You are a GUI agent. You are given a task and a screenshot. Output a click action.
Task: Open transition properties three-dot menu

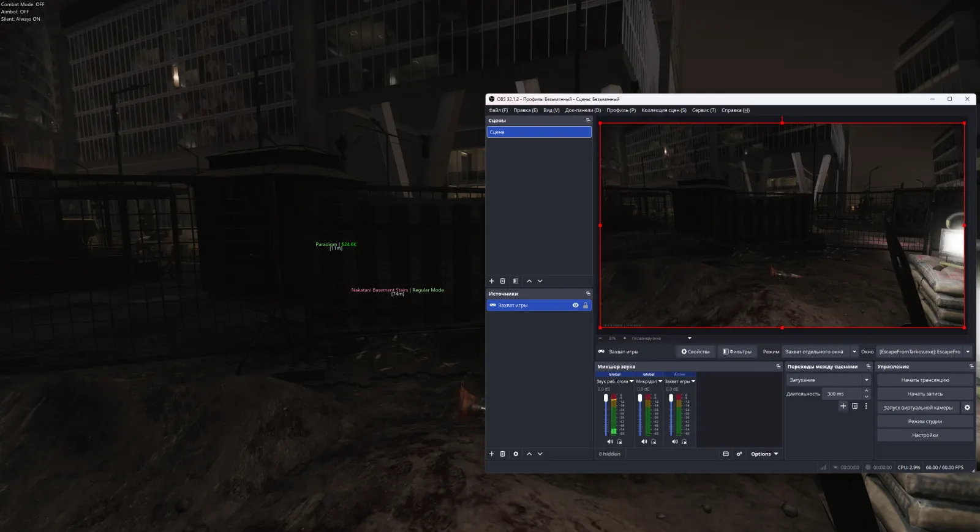866,406
